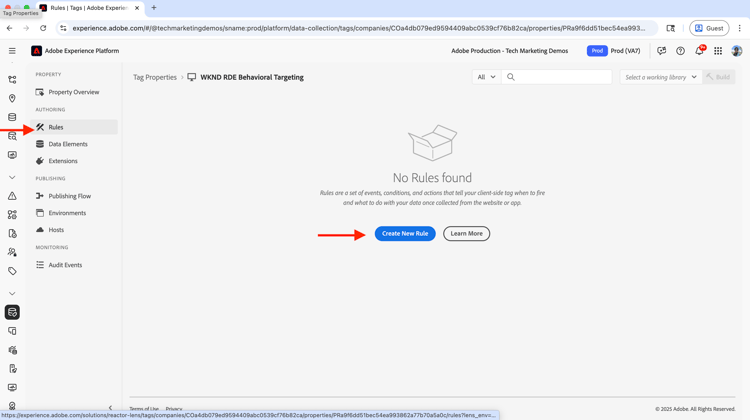Open the warning triangle alerts icon

click(x=12, y=196)
